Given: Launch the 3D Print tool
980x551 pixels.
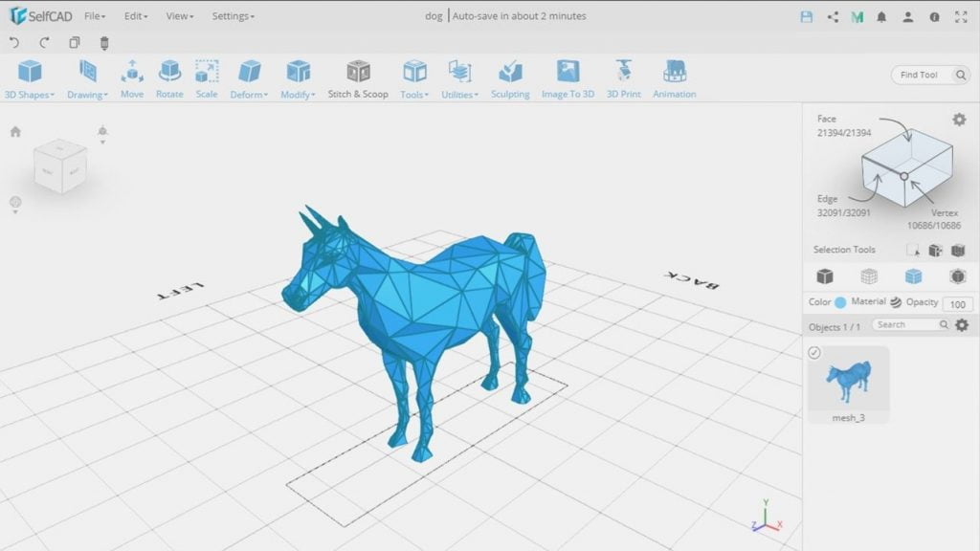Looking at the screenshot, I should point(623,79).
